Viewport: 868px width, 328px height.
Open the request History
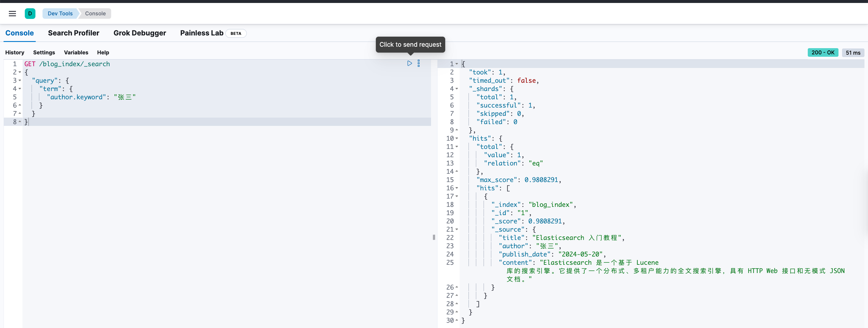click(14, 53)
